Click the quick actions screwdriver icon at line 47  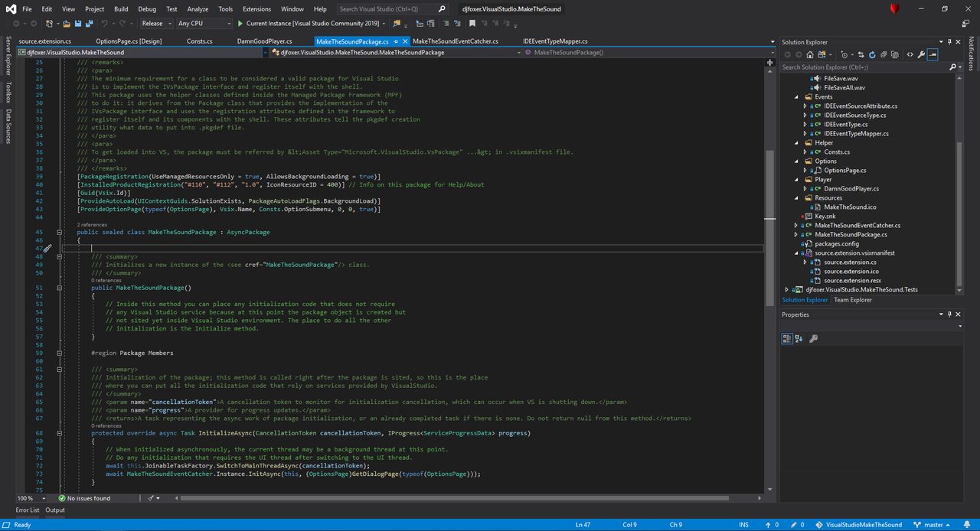[x=47, y=248]
